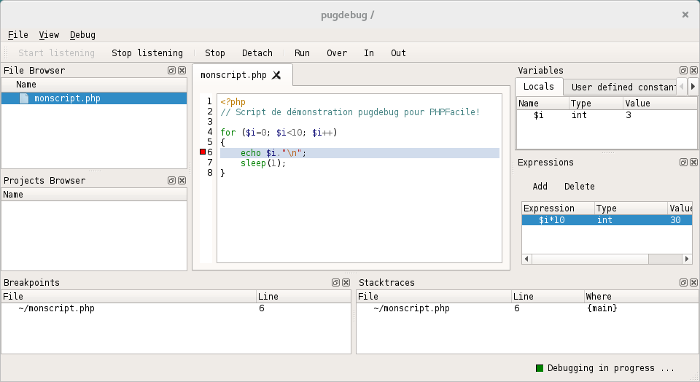700x382 pixels.
Task: Click the Variables Value column header
Action: pos(660,103)
